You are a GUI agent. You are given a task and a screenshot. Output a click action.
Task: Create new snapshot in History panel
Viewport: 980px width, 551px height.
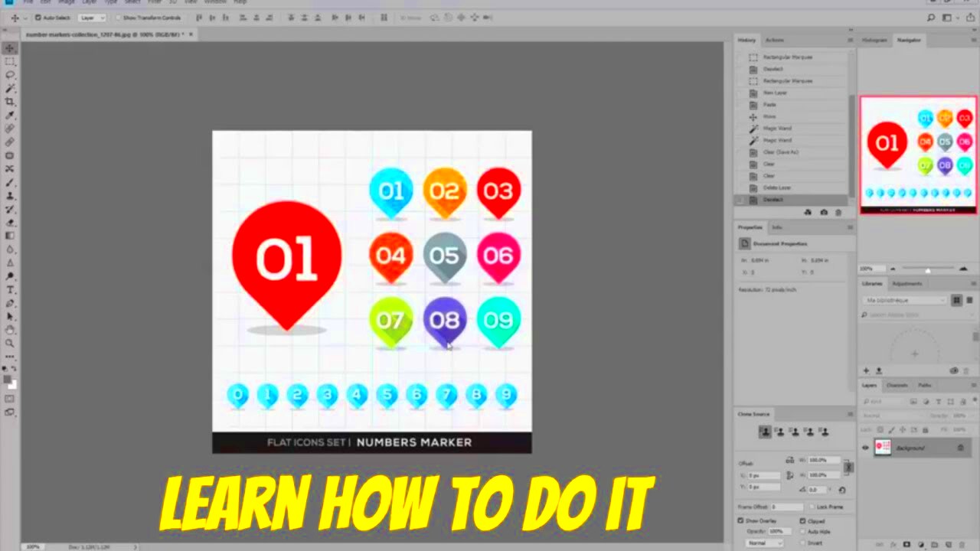tap(823, 212)
